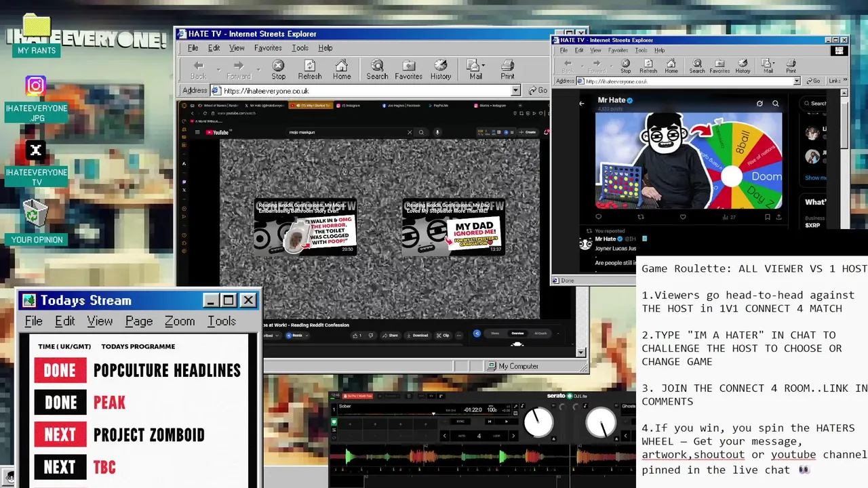Open the Instagram IHATEEVERYONE.JPG desktop icon

point(36,98)
